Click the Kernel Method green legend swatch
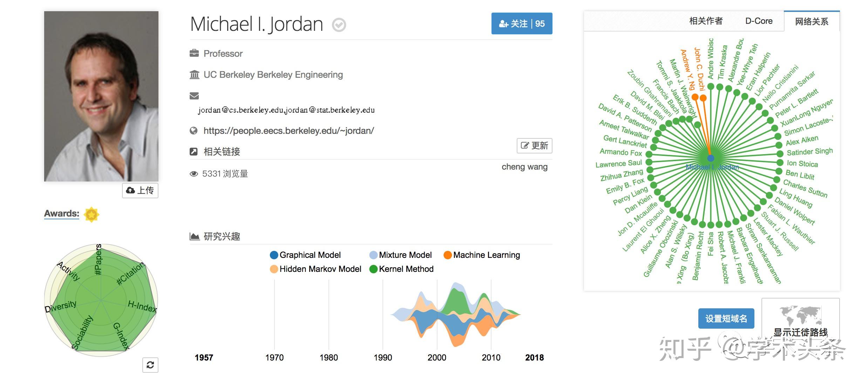 point(373,269)
